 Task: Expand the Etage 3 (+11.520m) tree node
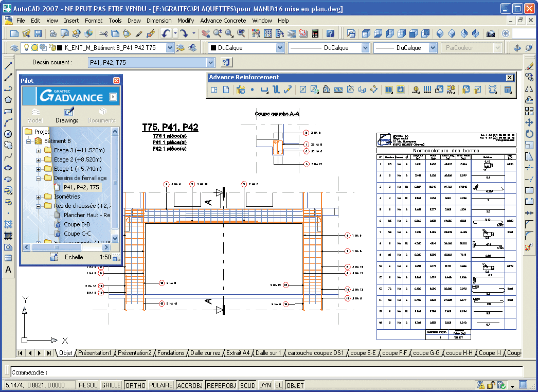39,151
